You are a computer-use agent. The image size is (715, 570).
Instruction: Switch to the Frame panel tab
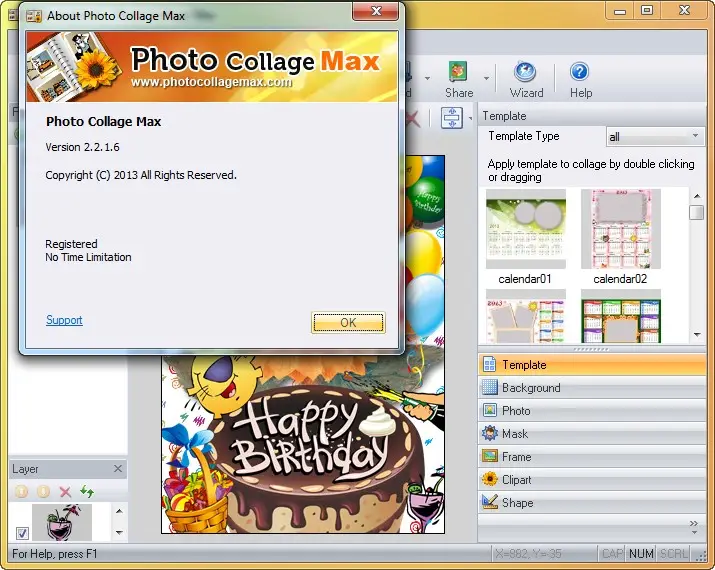coord(592,456)
